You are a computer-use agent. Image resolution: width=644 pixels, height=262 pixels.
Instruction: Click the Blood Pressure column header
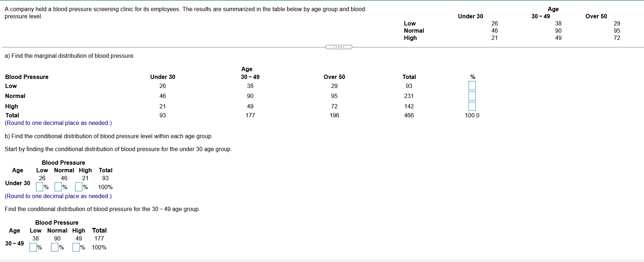tap(27, 77)
